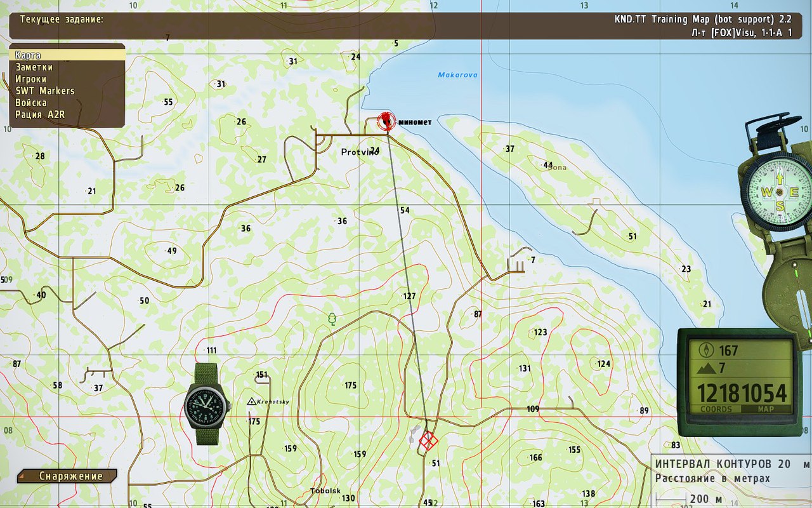Open the Карта menu entry
The image size is (812, 508).
(x=67, y=55)
